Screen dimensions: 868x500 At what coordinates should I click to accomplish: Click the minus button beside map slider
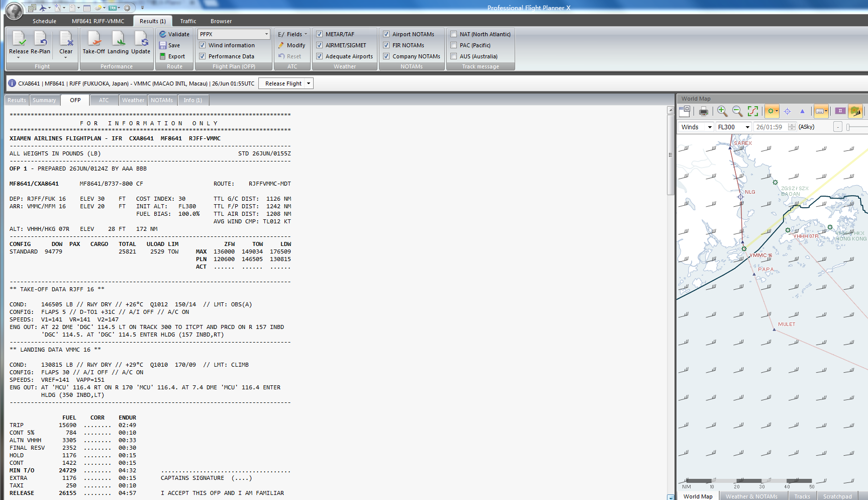(x=838, y=127)
